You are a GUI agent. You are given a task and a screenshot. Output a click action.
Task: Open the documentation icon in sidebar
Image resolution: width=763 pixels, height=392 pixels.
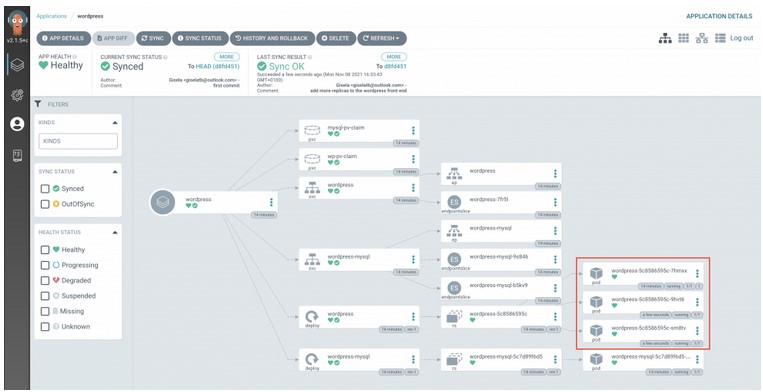pos(17,155)
